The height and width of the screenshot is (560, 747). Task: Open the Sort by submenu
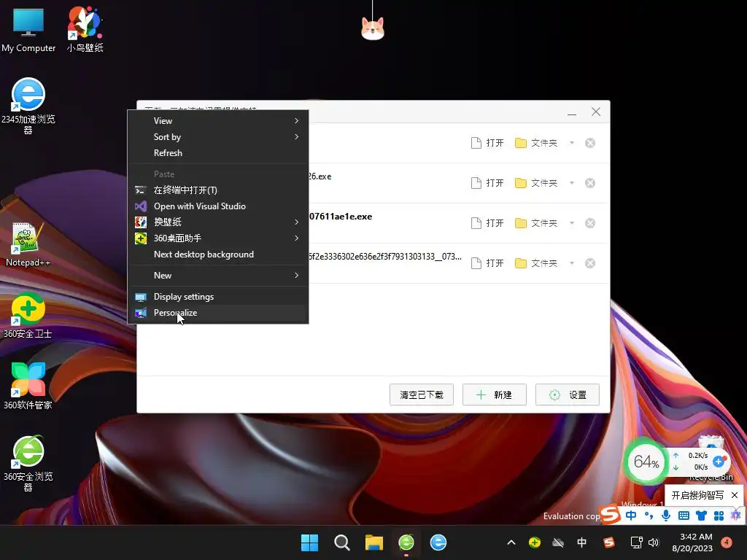tap(217, 136)
